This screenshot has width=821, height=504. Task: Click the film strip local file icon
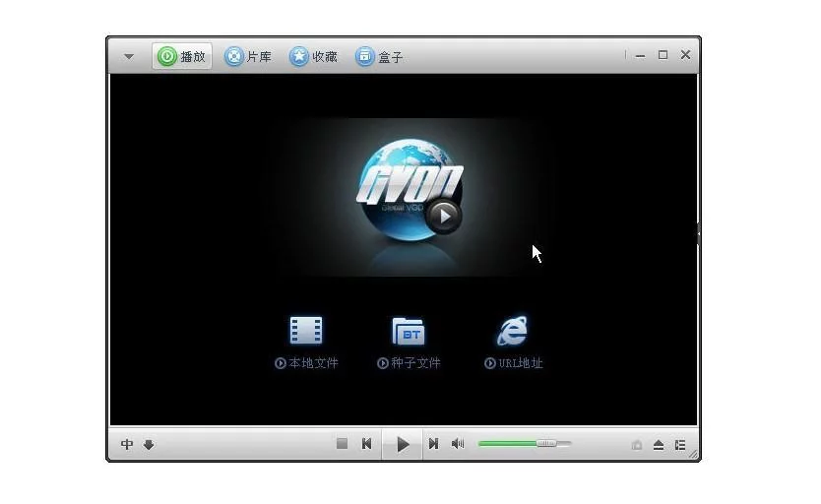click(306, 331)
